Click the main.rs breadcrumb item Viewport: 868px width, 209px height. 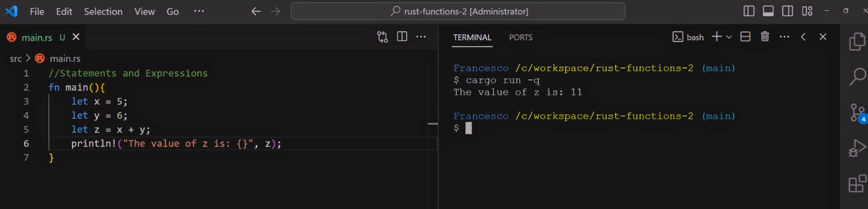[x=65, y=59]
